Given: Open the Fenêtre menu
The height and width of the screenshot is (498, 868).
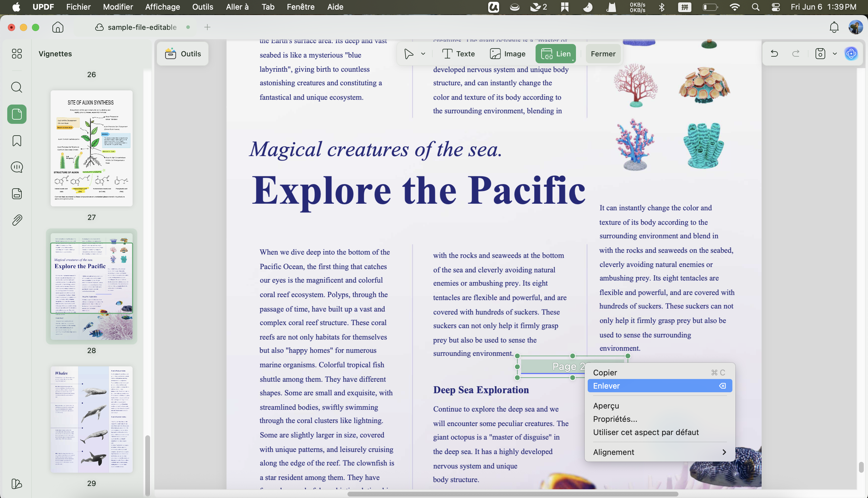Looking at the screenshot, I should tap(301, 7).
